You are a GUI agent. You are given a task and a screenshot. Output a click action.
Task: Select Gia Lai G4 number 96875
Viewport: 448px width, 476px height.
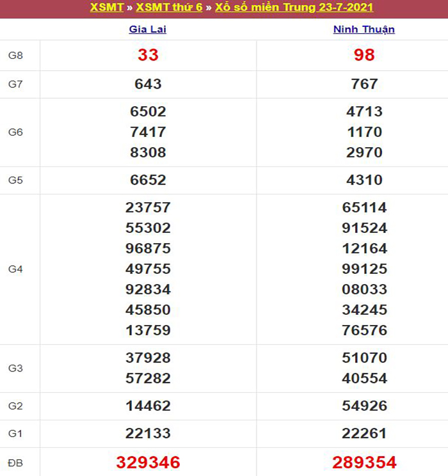(x=148, y=248)
